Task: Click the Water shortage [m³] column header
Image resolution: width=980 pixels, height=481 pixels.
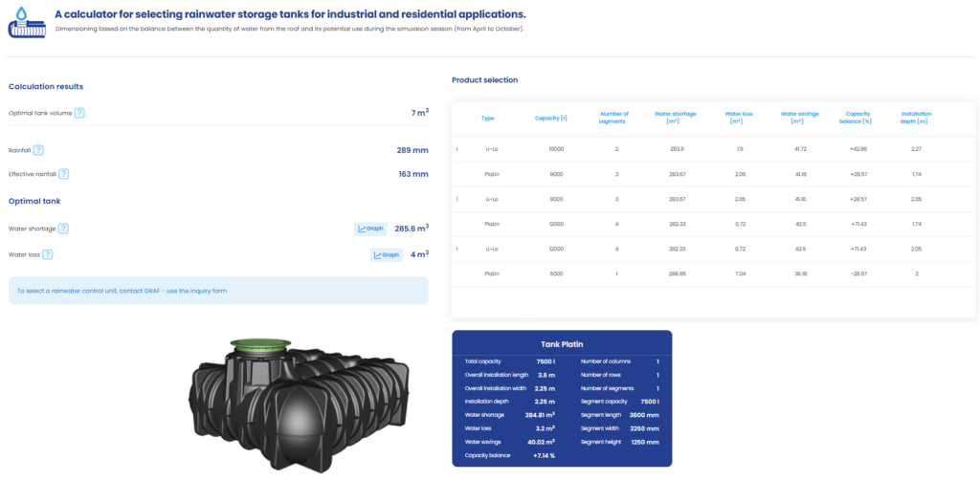Action: pyautogui.click(x=676, y=118)
